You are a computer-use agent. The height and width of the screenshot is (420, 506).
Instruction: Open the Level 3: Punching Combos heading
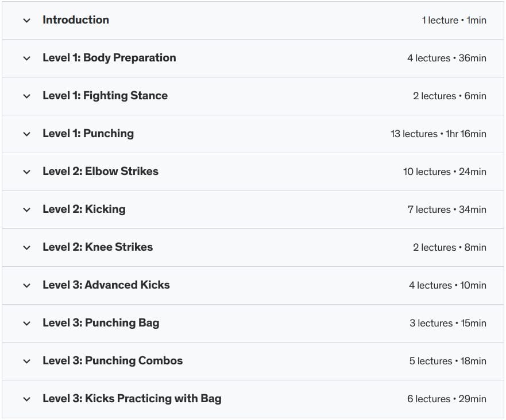coord(113,361)
